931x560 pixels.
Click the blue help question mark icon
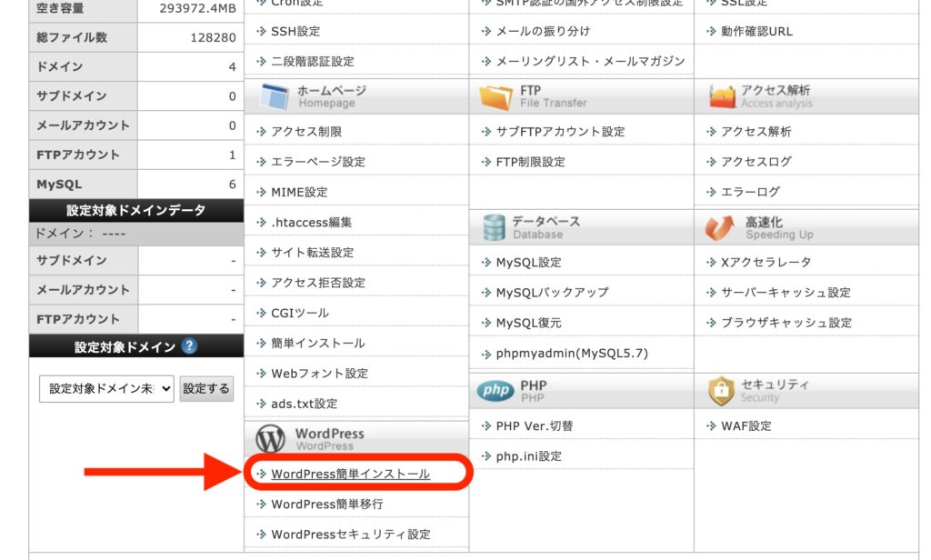tap(189, 346)
